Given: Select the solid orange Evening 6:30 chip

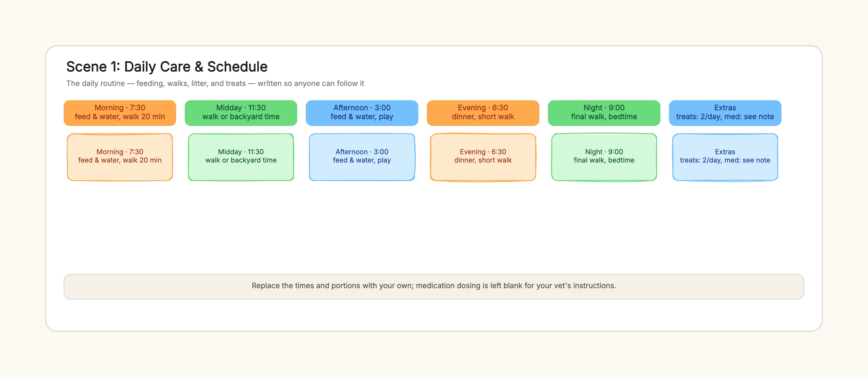Looking at the screenshot, I should tap(483, 113).
